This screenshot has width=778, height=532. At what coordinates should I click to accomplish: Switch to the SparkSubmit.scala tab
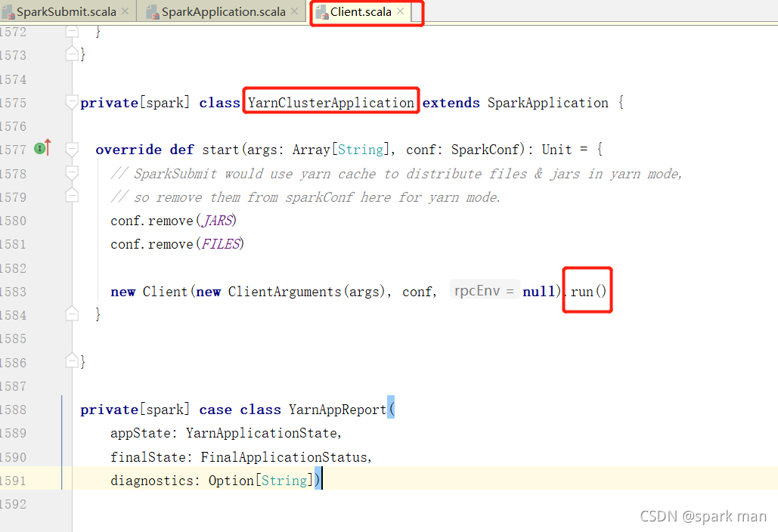(x=66, y=11)
